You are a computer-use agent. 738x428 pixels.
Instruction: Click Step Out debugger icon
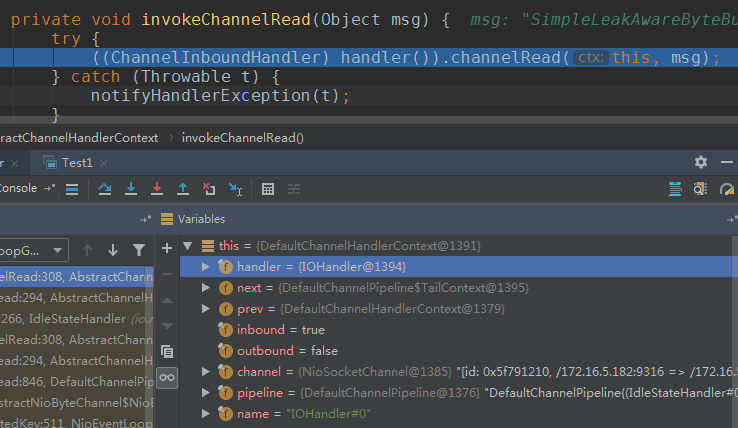click(183, 189)
